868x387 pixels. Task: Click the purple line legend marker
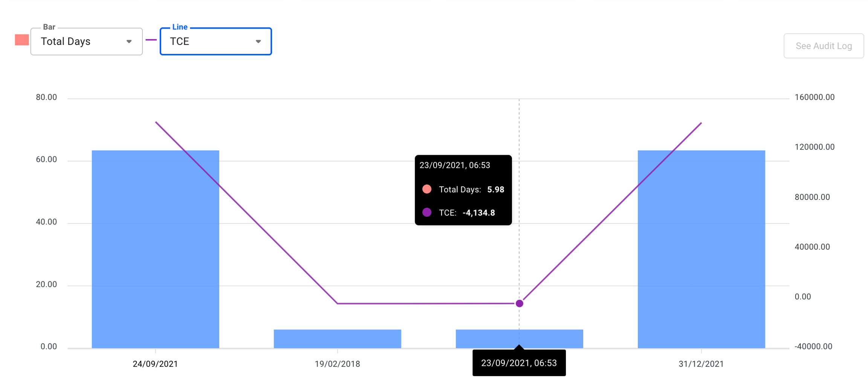151,40
